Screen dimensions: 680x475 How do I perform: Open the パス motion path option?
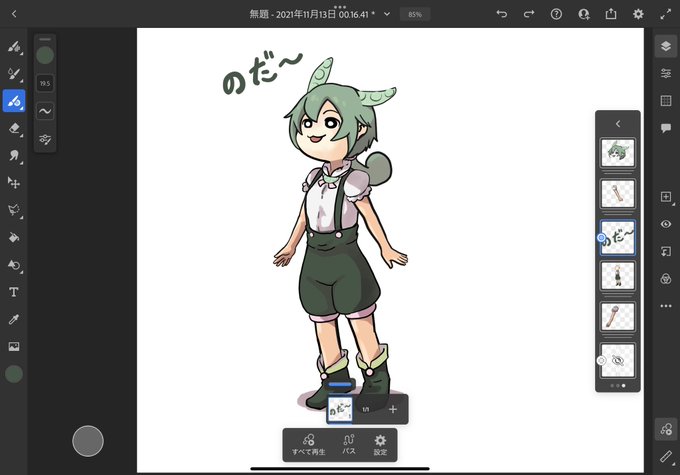[349, 445]
